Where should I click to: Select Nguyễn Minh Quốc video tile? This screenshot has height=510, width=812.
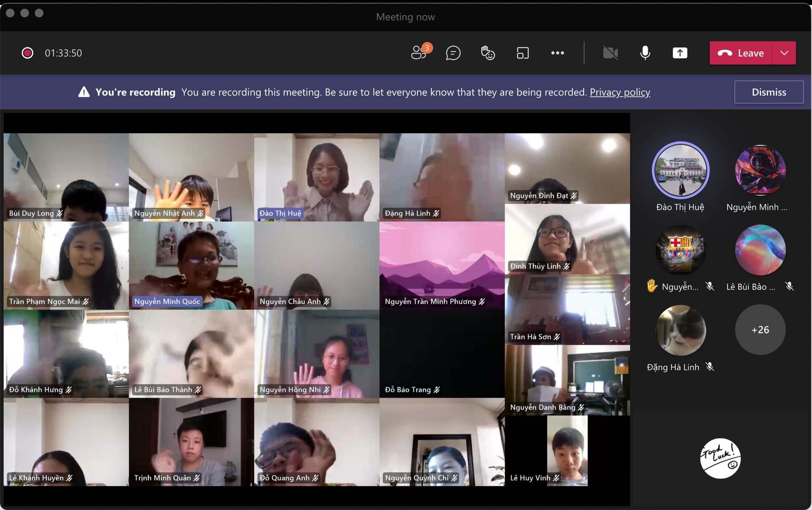pos(192,266)
